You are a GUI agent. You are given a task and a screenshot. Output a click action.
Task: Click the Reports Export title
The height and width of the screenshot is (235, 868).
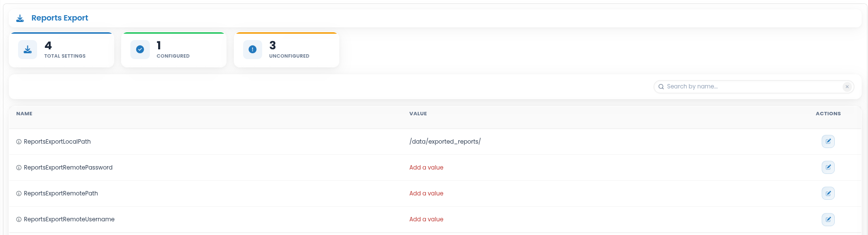pyautogui.click(x=60, y=18)
